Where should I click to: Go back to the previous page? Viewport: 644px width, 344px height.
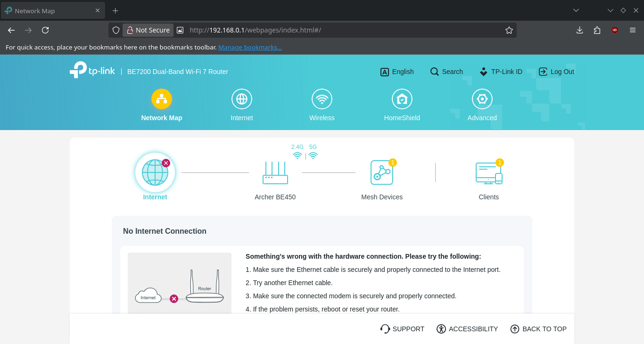(11, 30)
